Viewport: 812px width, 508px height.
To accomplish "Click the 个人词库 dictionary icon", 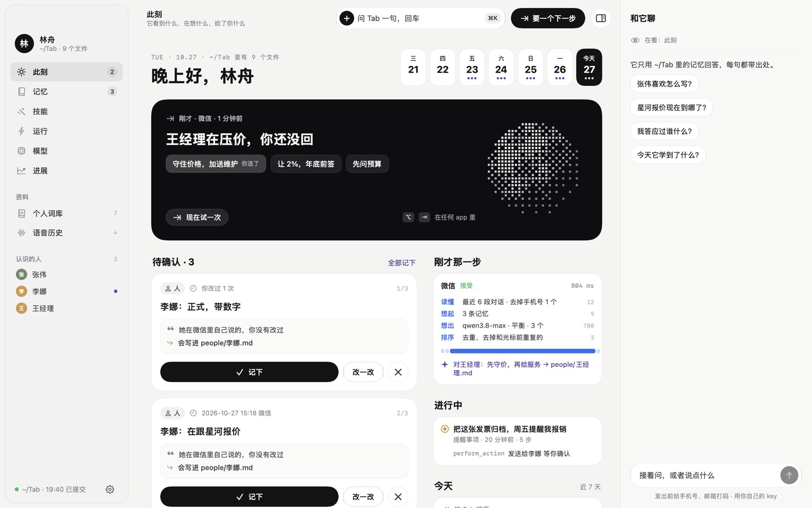I will [x=21, y=213].
